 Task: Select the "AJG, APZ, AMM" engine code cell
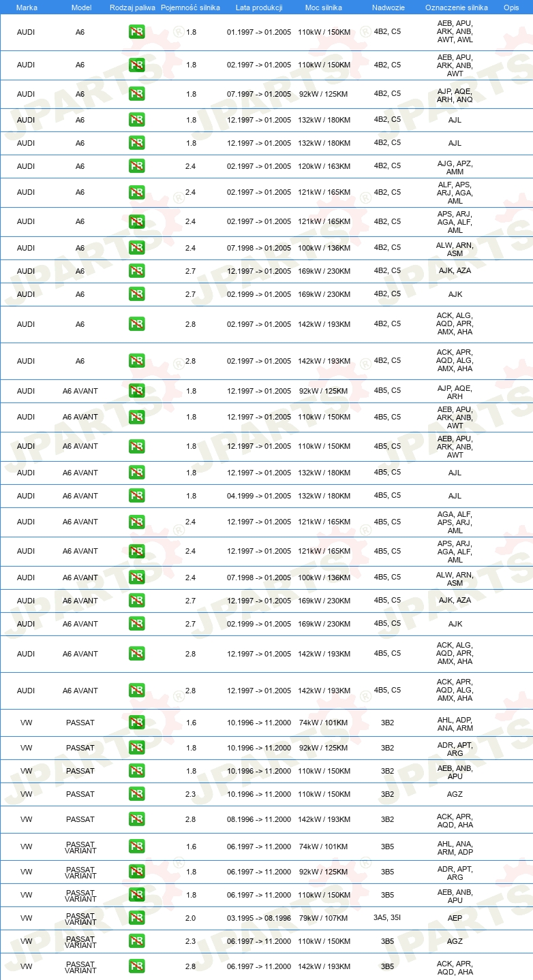[x=455, y=168]
